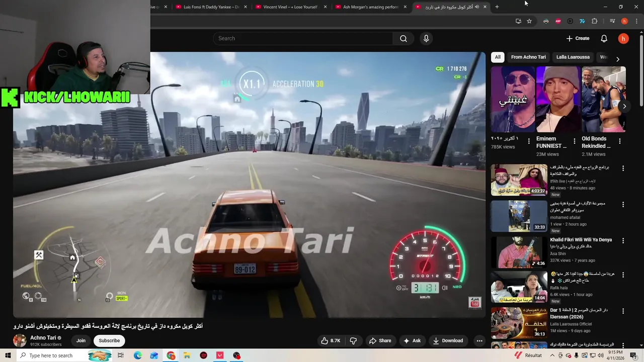644x362 pixels.
Task: Click in the YouTube search field
Action: [x=303, y=38]
